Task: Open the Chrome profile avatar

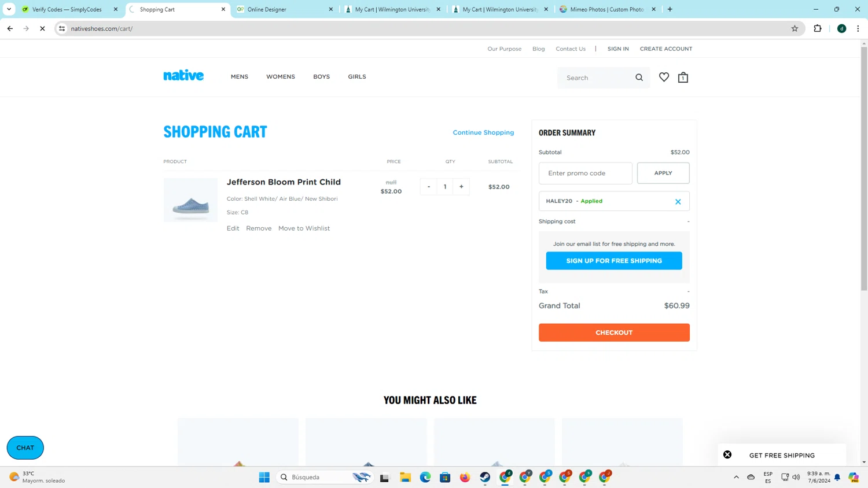Action: point(841,28)
